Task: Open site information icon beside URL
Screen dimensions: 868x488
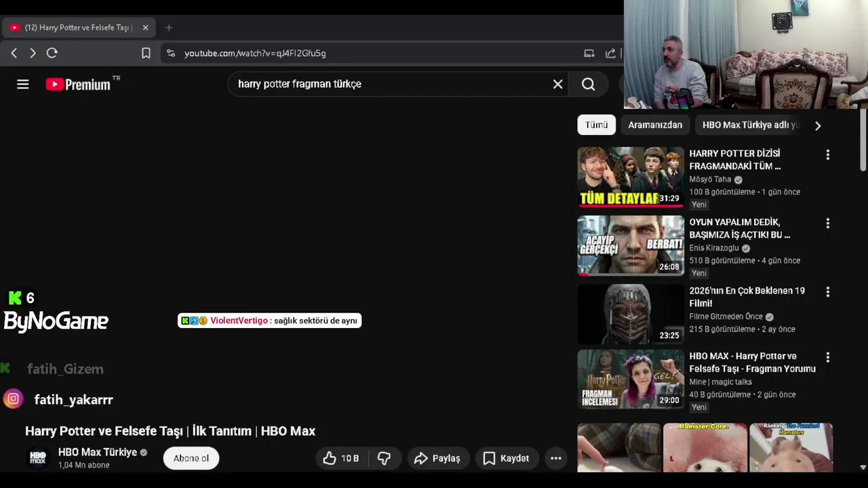Action: (x=171, y=53)
